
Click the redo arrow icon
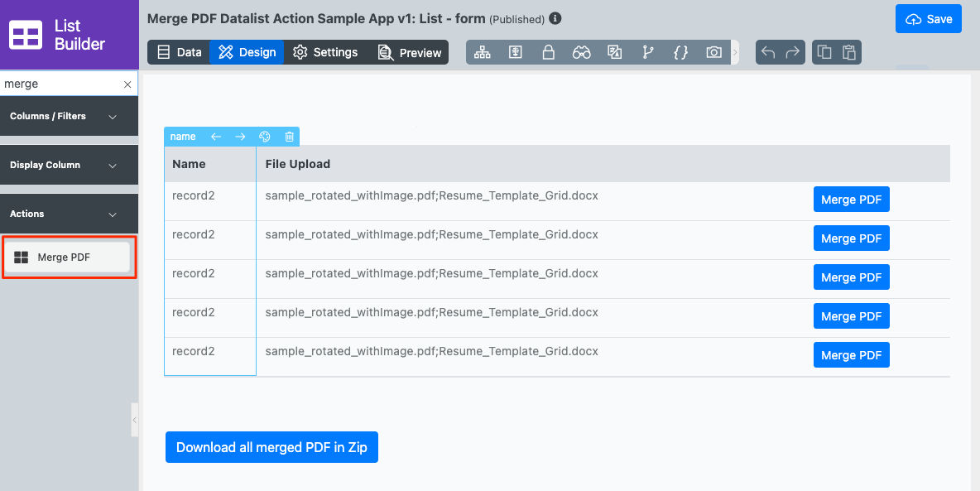pyautogui.click(x=793, y=52)
